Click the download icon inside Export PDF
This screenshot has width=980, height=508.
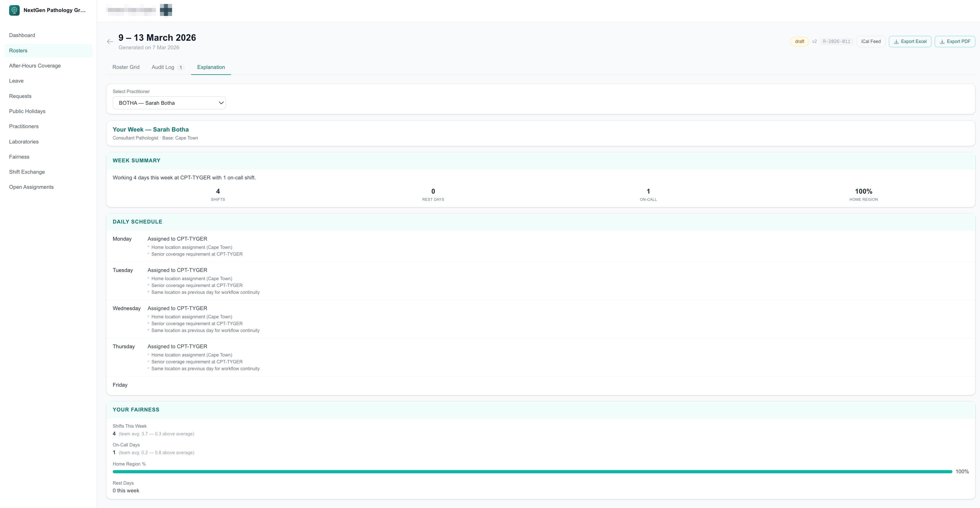(942, 42)
